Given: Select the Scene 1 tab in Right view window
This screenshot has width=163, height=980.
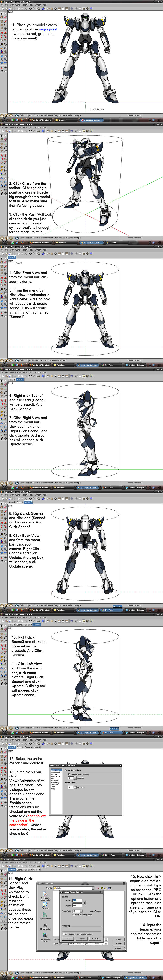Looking at the screenshot, I should [12, 379].
